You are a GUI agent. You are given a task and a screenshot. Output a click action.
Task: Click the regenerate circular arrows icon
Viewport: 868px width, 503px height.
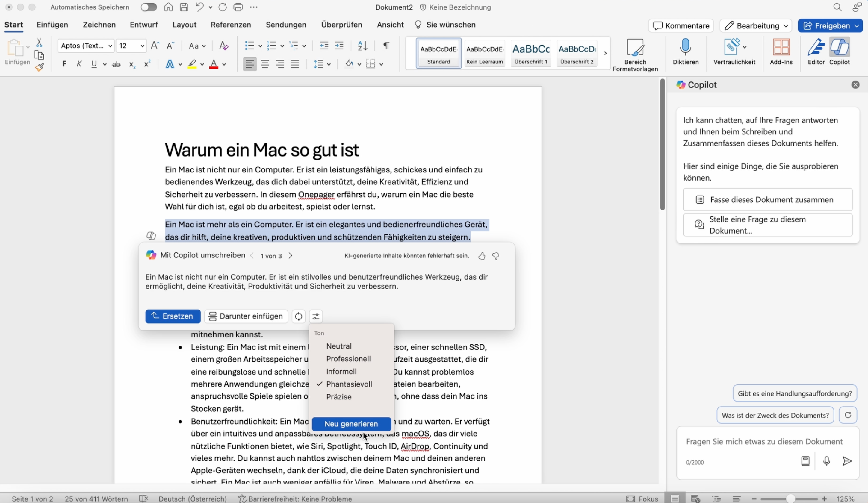click(x=299, y=316)
